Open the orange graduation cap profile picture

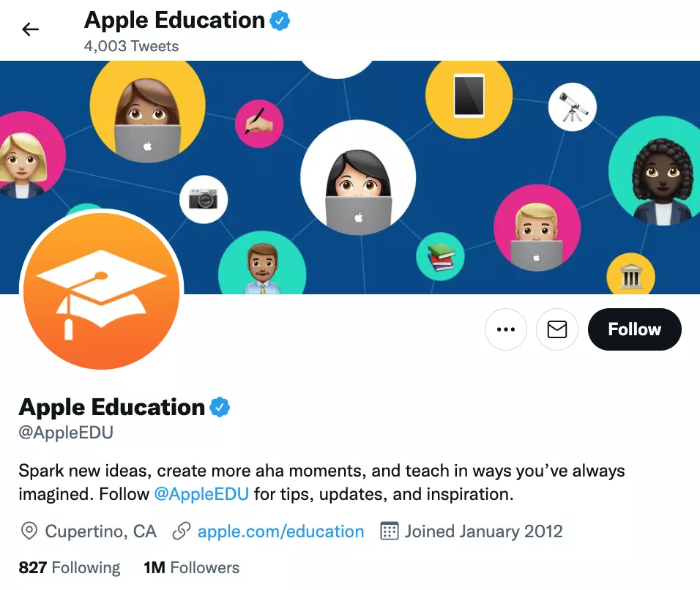tap(101, 291)
